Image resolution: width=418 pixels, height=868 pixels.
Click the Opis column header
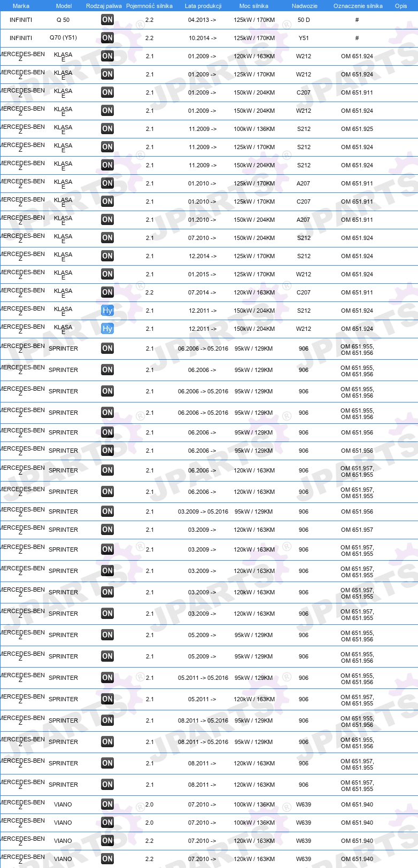pyautogui.click(x=401, y=6)
